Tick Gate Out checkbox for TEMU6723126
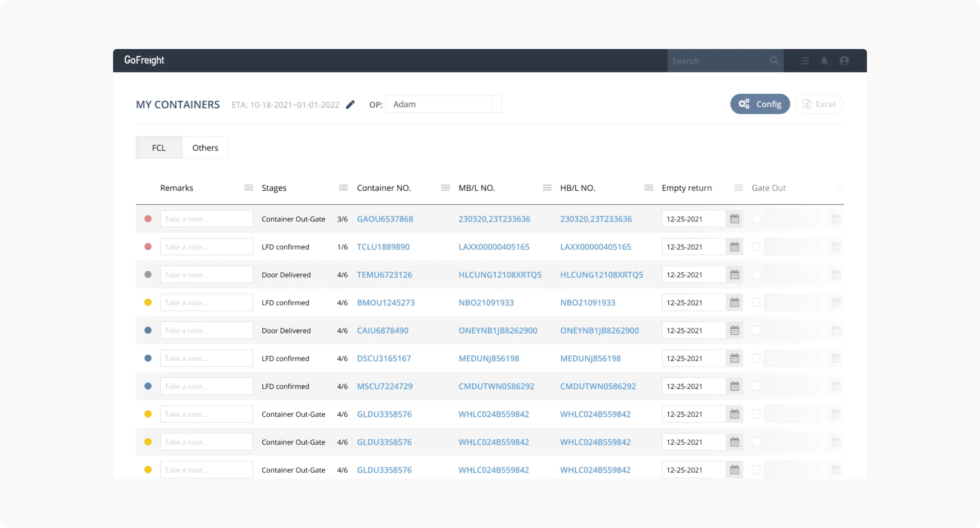This screenshot has height=528, width=980. (x=756, y=275)
